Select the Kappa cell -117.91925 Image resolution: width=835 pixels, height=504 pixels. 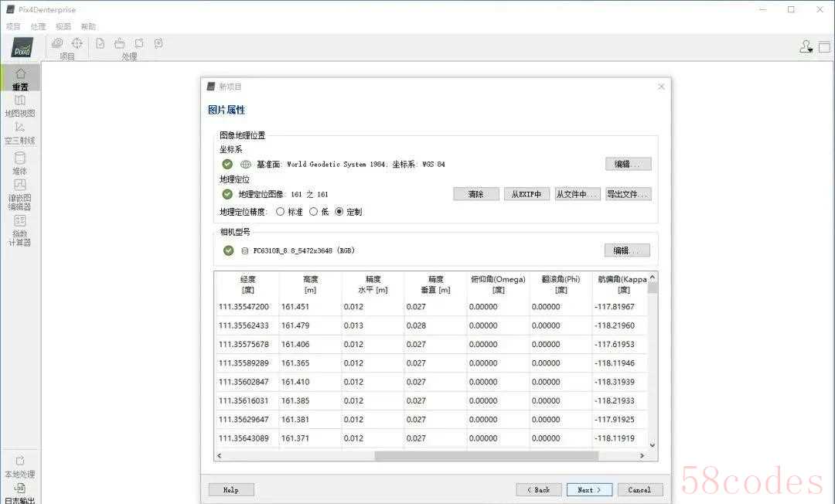pos(620,420)
